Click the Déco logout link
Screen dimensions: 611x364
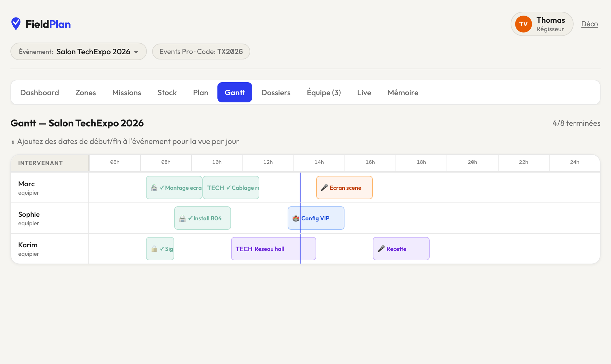pos(590,24)
